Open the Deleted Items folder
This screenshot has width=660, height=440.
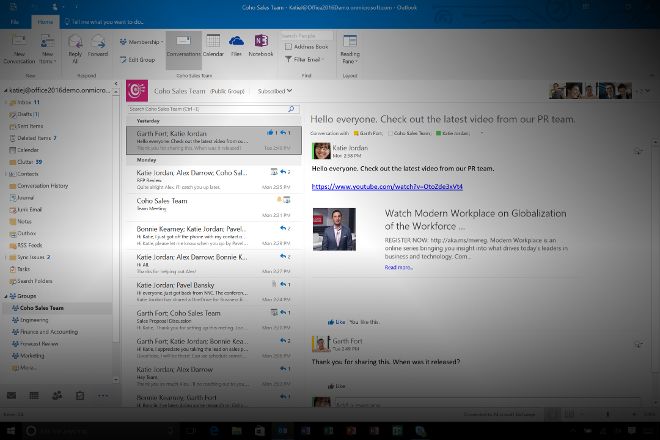[33, 138]
